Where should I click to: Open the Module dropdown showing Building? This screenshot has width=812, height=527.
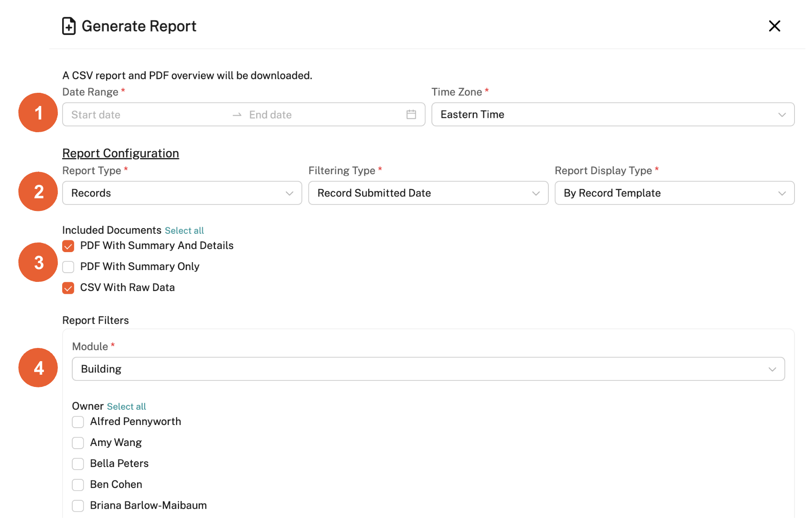point(428,369)
